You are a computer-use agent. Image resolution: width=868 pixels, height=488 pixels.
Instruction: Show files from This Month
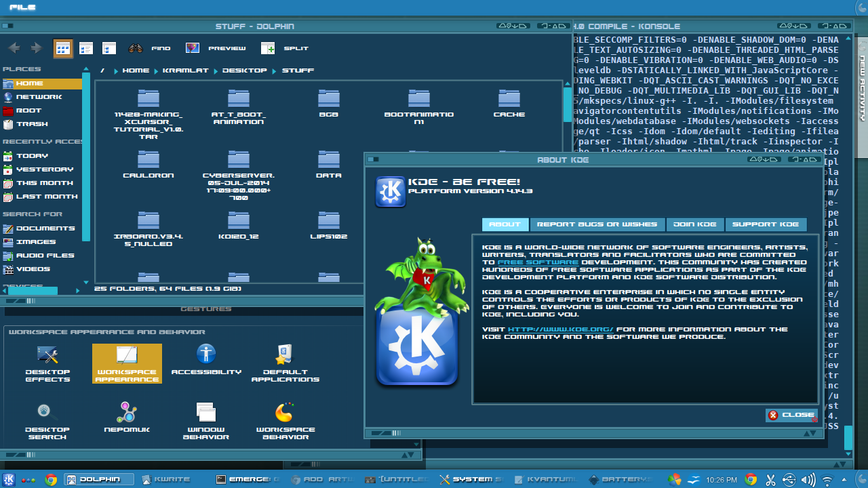41,183
